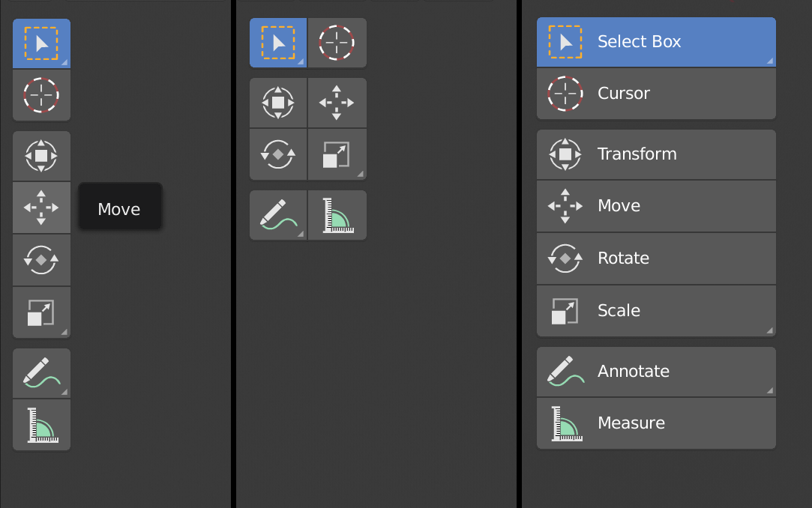This screenshot has width=812, height=508.
Task: Activate the Measure ruler icon in the single-column toolbar
Action: tap(42, 425)
